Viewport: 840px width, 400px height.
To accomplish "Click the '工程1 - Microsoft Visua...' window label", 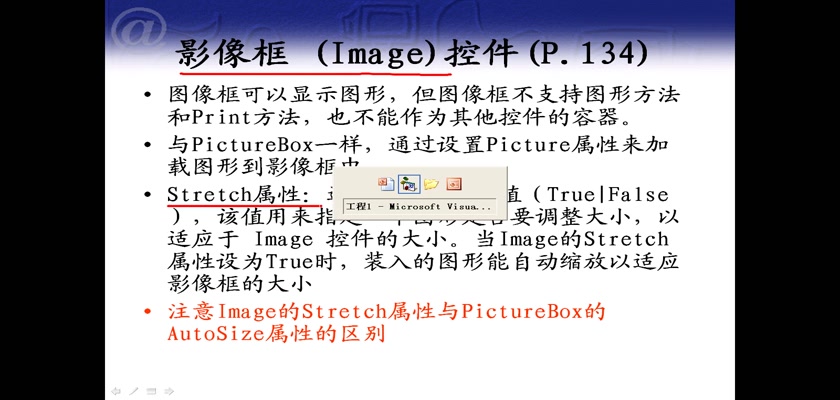I will (x=418, y=206).
